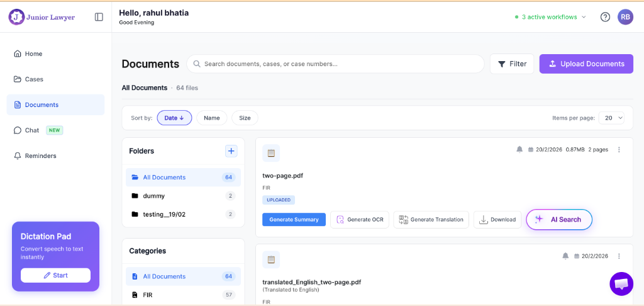Open the floating chat bubble icon

[x=621, y=283]
